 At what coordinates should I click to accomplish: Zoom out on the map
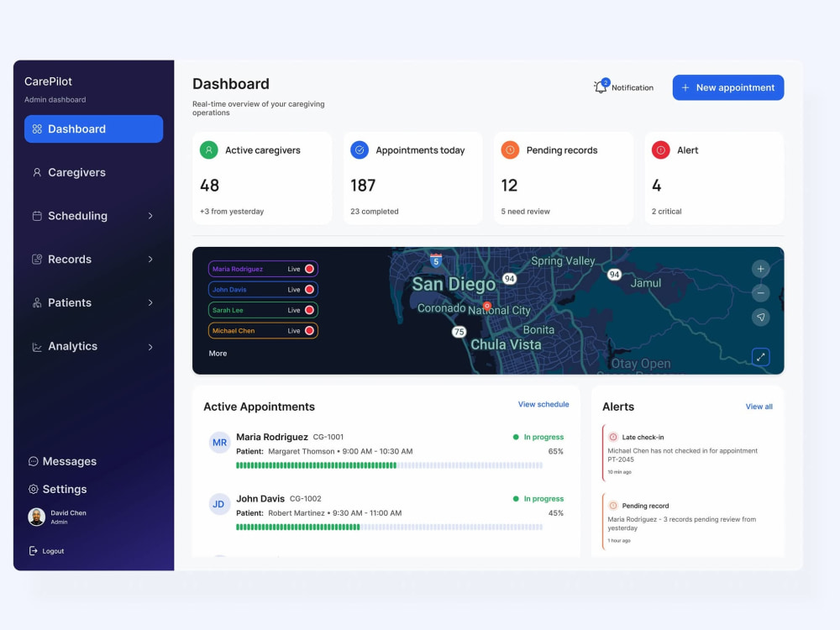(x=760, y=293)
